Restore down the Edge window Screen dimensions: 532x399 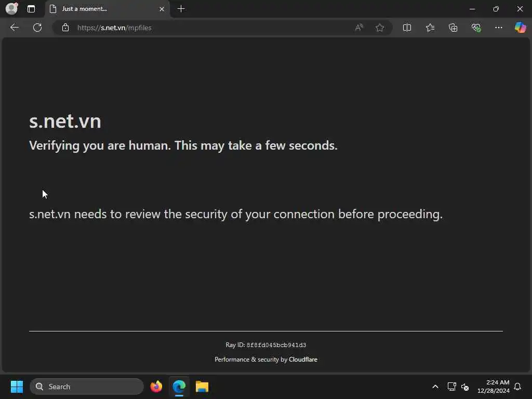(x=496, y=9)
